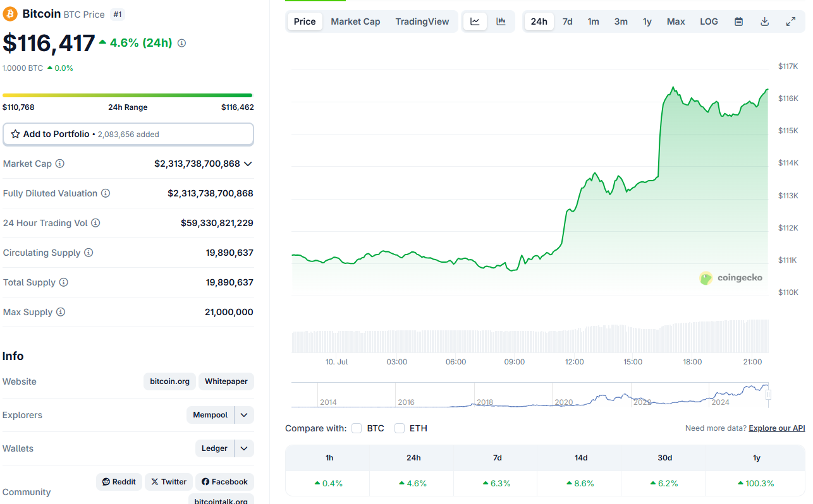Click the Fully Diluted Valuation info icon
The width and height of the screenshot is (813, 504).
point(106,193)
